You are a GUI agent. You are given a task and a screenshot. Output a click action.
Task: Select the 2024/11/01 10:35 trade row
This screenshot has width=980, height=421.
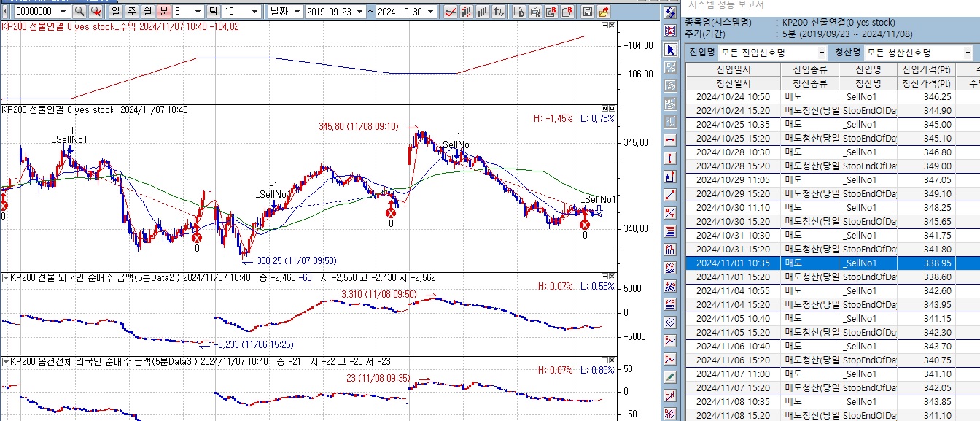pos(733,263)
